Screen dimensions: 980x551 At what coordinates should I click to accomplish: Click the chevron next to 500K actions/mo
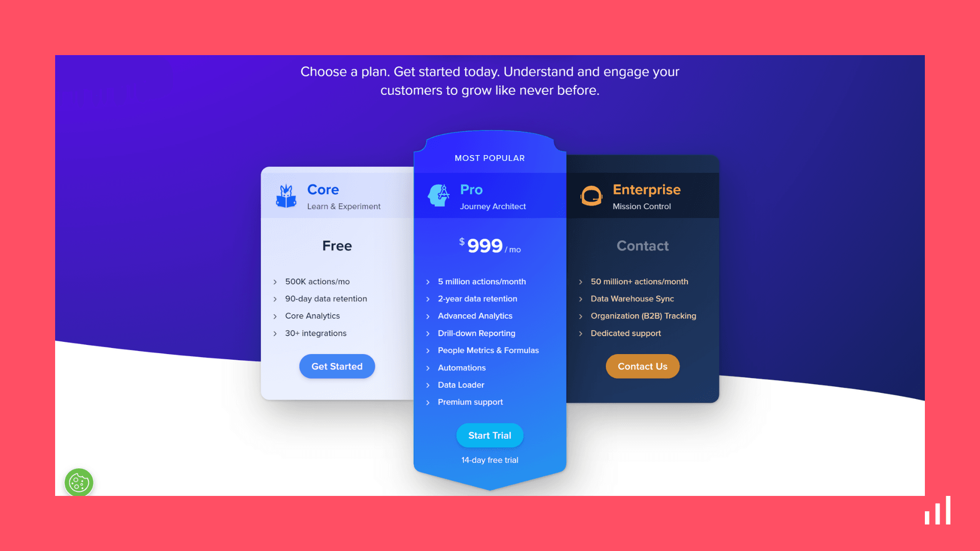(275, 281)
